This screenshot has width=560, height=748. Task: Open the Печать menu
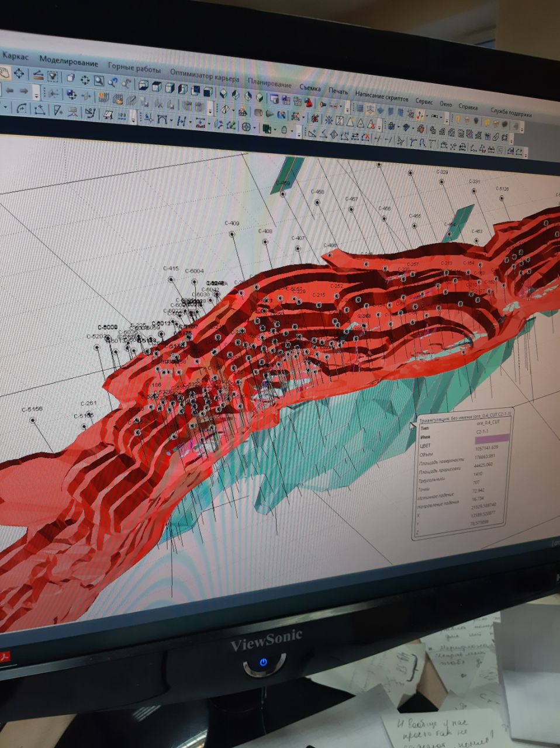[x=338, y=91]
